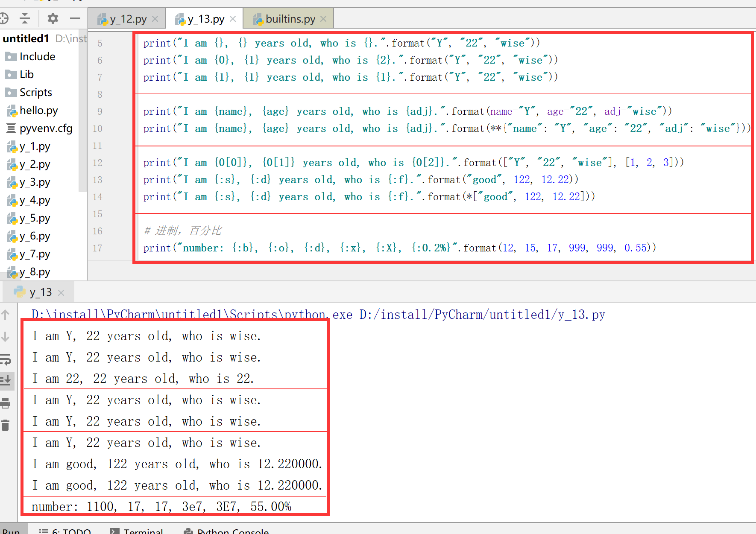Open the 6: TODO tool window
Image resolution: width=756 pixels, height=534 pixels.
pos(65,531)
